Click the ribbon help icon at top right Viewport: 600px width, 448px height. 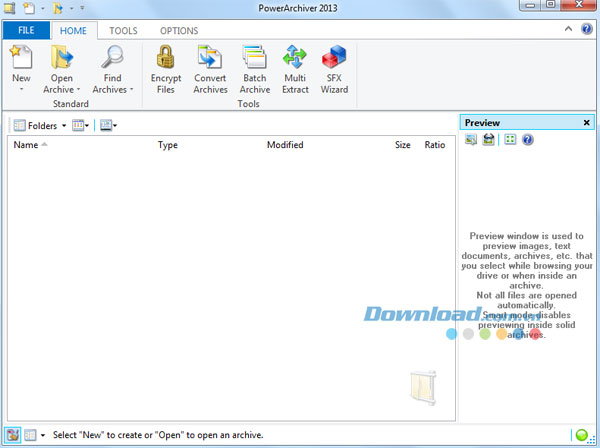tap(587, 30)
